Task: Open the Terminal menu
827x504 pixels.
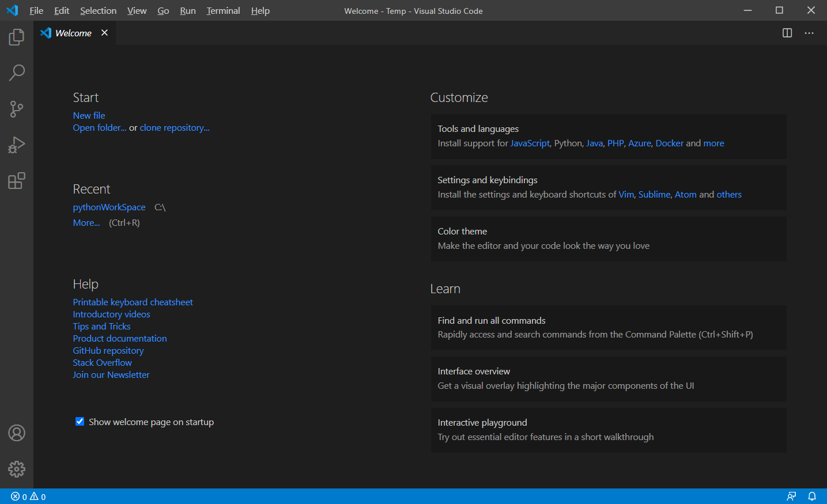Action: pos(223,10)
